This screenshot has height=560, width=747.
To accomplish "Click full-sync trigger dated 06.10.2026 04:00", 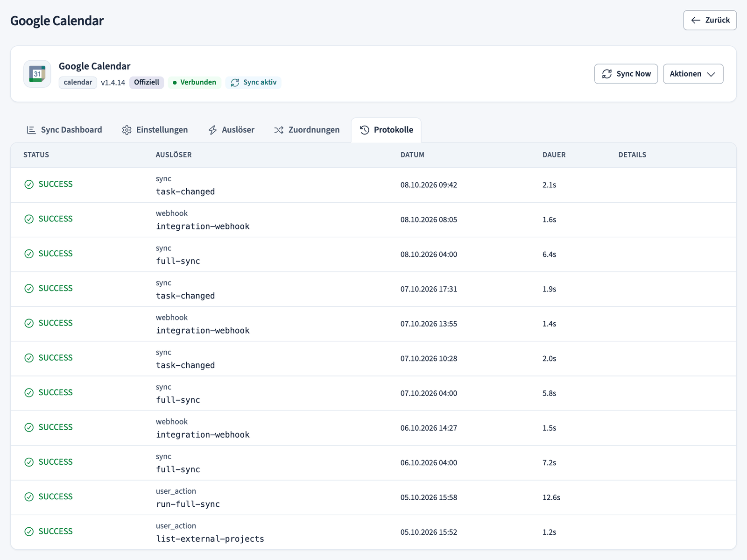I will [178, 469].
